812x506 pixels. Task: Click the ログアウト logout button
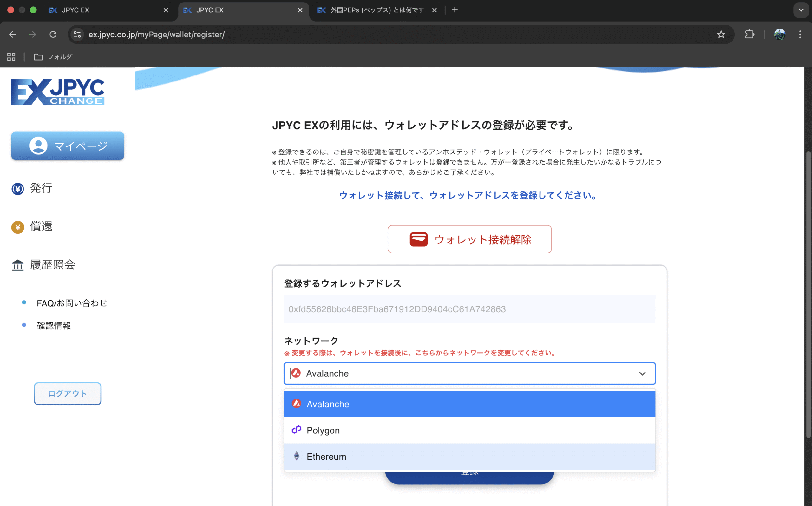coord(68,393)
